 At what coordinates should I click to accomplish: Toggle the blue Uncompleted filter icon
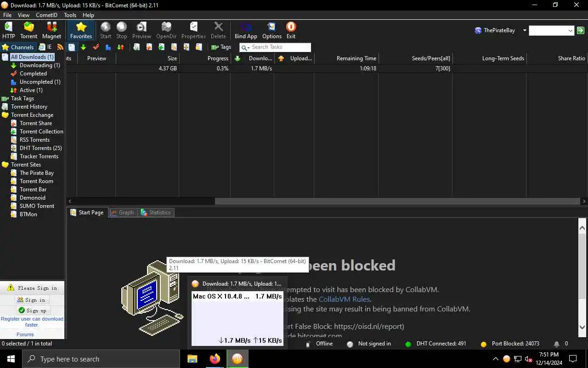[108, 47]
